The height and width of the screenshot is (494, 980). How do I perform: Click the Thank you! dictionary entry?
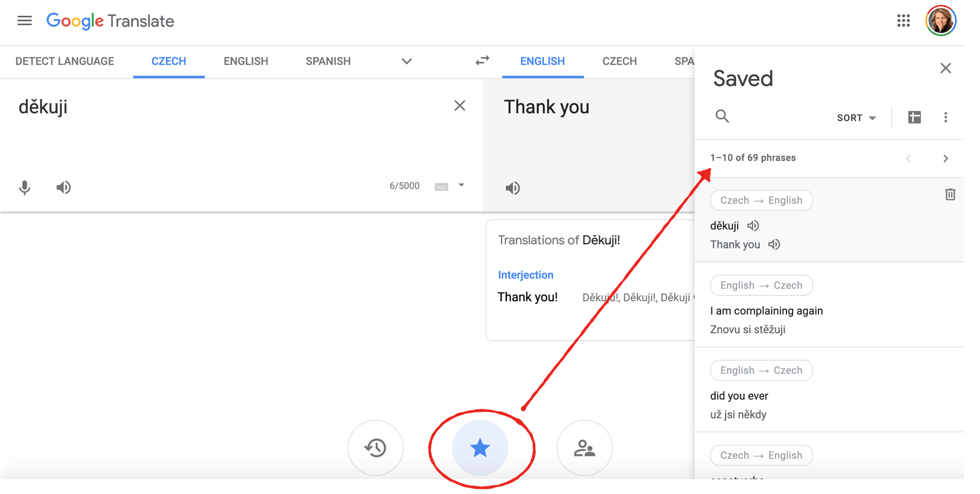[x=527, y=297]
